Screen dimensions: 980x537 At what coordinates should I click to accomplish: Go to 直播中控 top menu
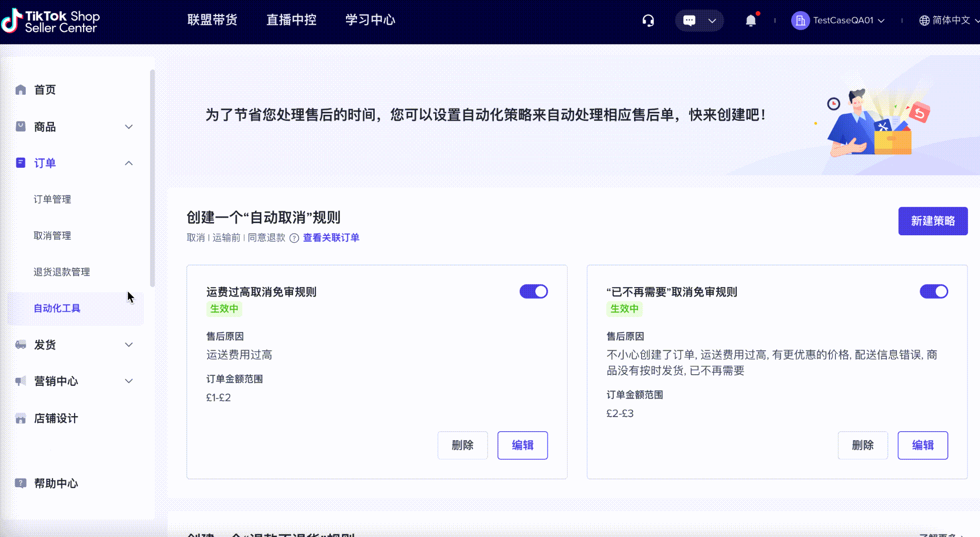[291, 20]
